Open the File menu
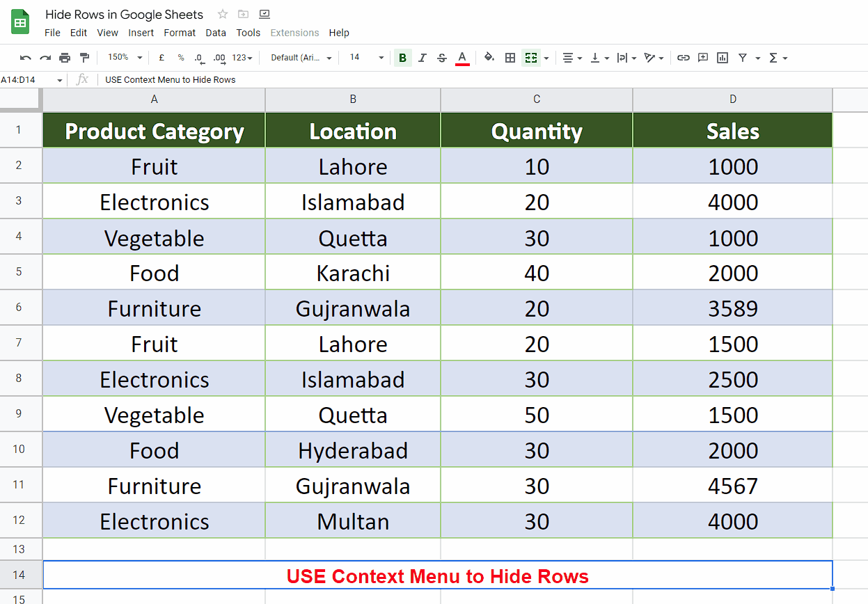 pos(52,33)
